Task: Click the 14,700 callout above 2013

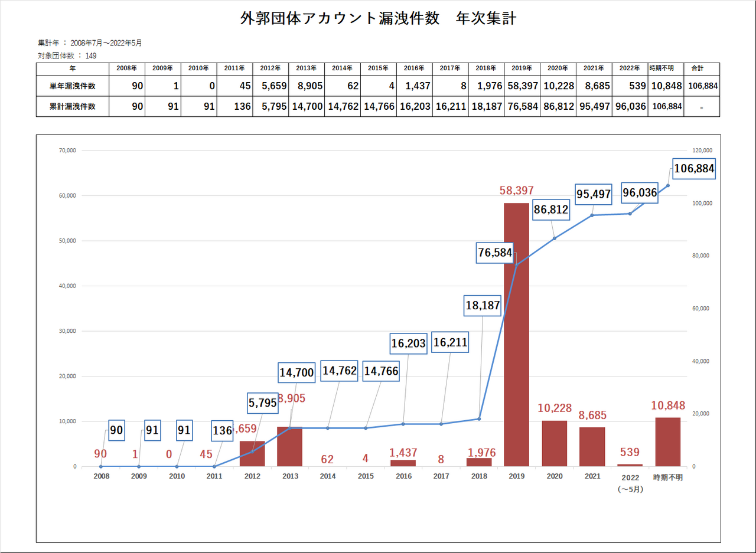Action: coord(296,371)
